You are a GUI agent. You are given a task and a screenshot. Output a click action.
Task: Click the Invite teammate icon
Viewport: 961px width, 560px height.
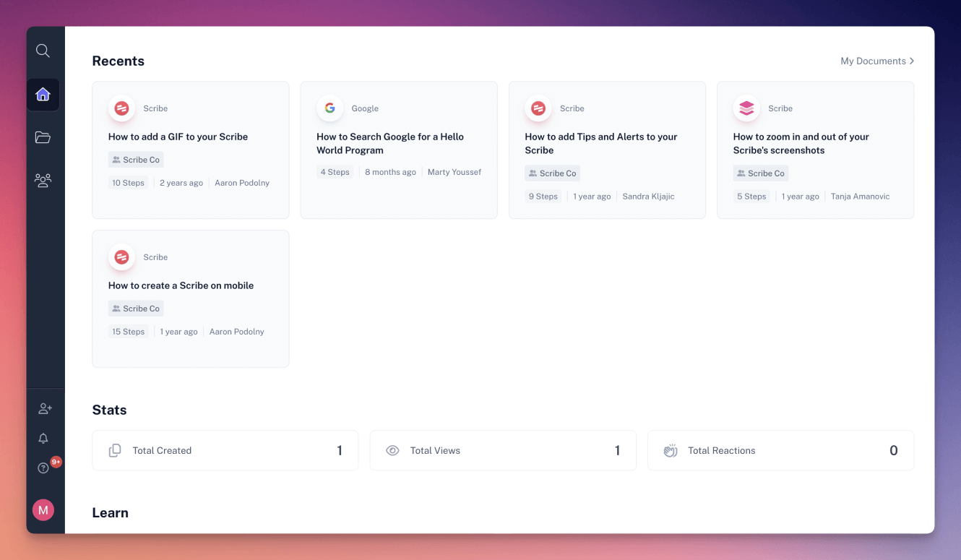pyautogui.click(x=45, y=408)
